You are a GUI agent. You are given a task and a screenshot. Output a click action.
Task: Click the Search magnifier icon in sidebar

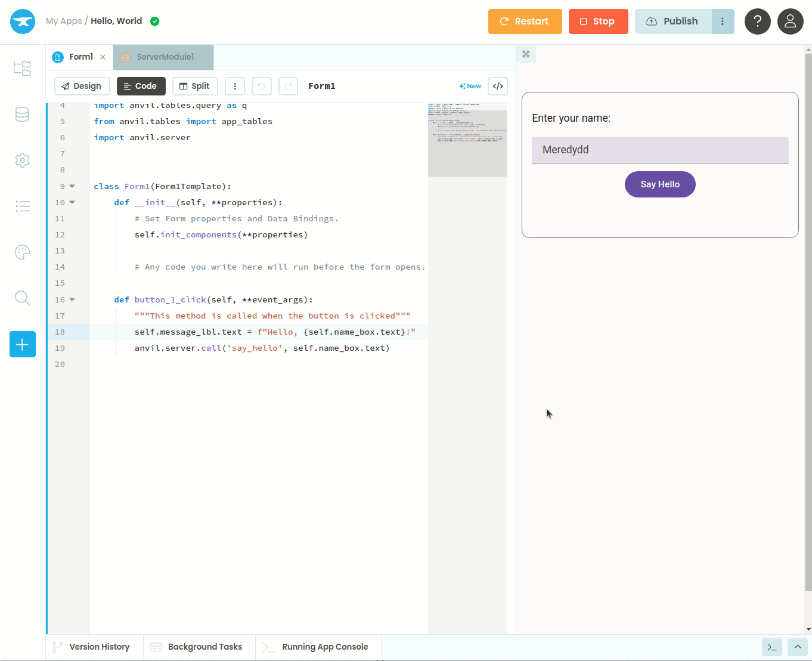pos(22,298)
